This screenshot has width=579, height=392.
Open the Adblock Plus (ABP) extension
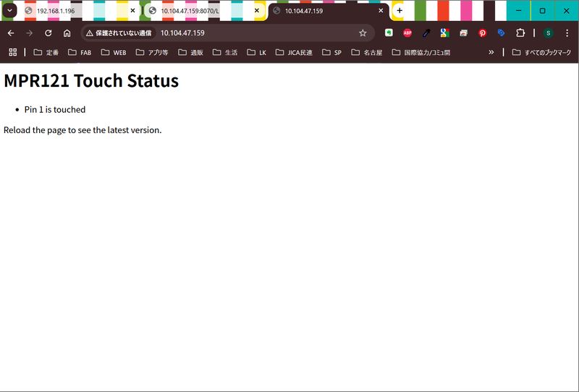coord(407,33)
